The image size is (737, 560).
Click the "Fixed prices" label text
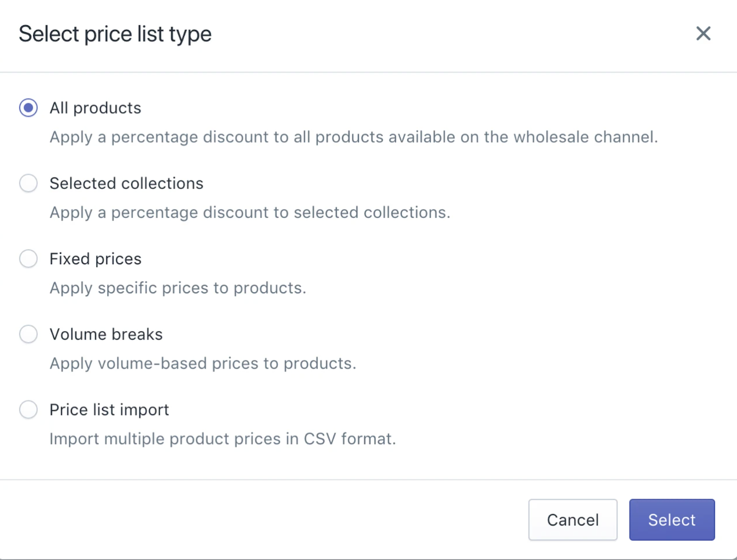coord(95,259)
